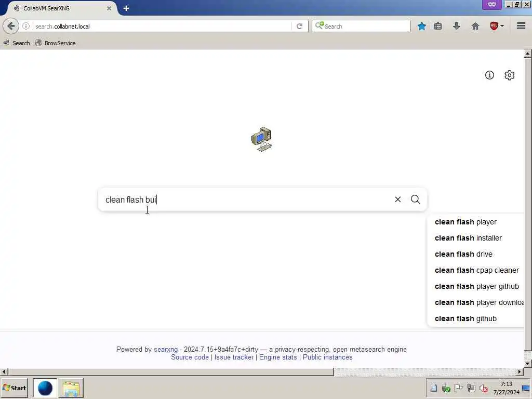Click the private browsing mask icon
Image resolution: width=532 pixels, height=399 pixels.
tap(491, 5)
